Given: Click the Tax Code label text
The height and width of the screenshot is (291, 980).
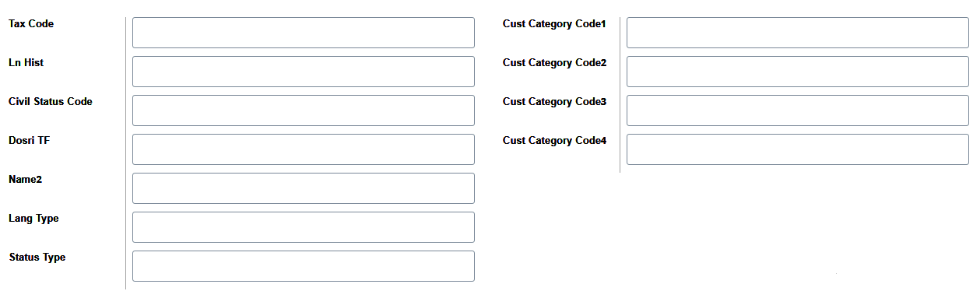Looking at the screenshot, I should [31, 24].
